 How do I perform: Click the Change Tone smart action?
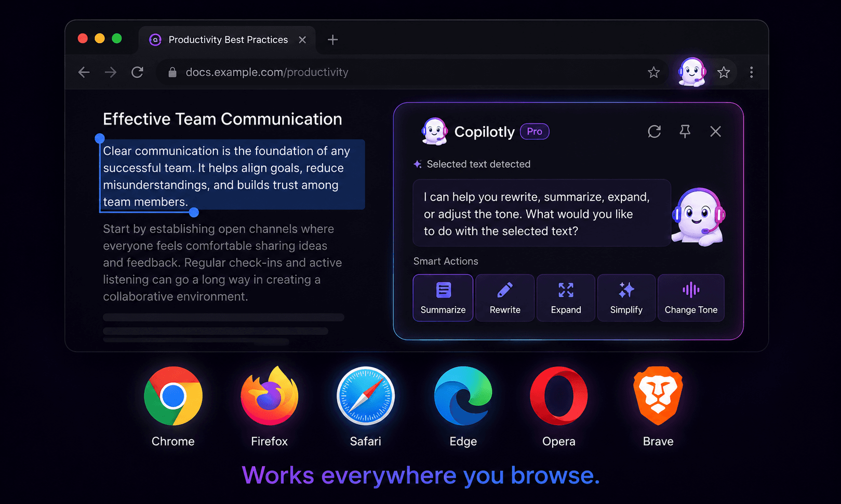pyautogui.click(x=691, y=298)
